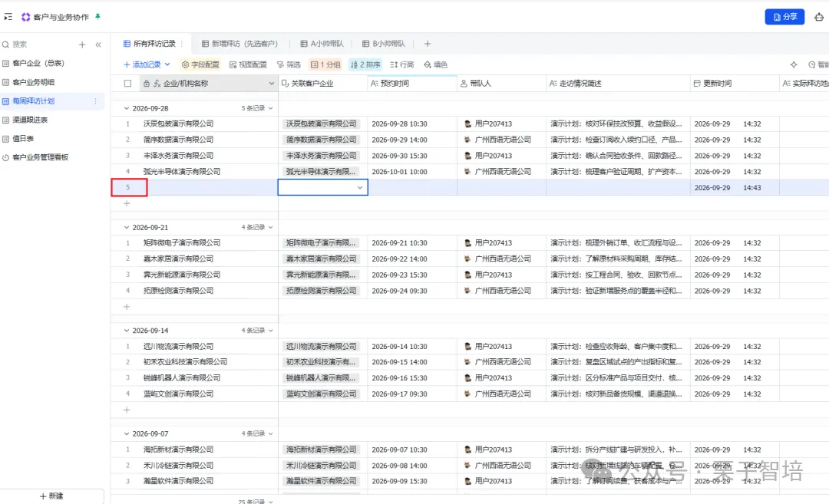The width and height of the screenshot is (829, 504).
Task: Add a row under the 2026-09-21 group
Action: coord(127,306)
